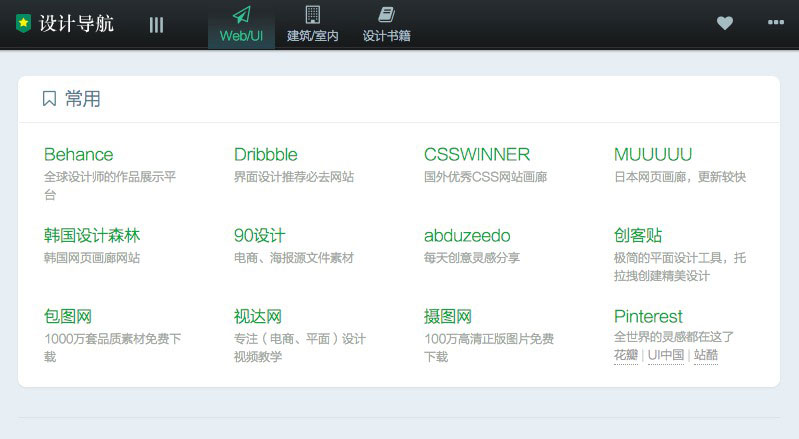Viewport: 799px width, 439px height.
Task: Click the 站酷 sub-link under Pinterest
Action: (706, 355)
